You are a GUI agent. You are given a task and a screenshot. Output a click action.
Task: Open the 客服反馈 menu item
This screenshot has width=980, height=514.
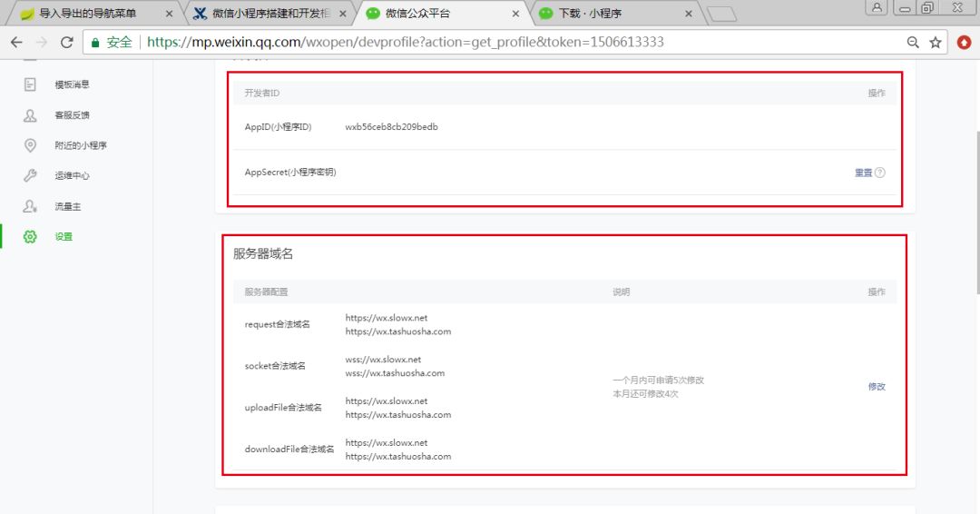point(72,115)
